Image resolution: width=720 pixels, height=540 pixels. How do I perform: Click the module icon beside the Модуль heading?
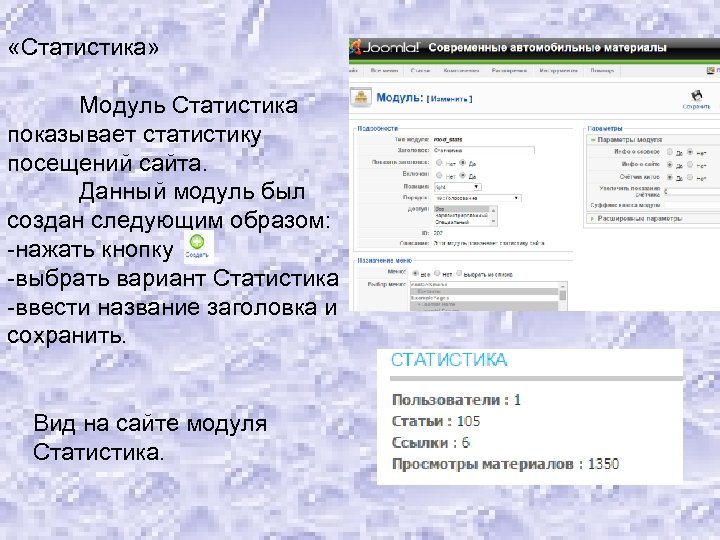(361, 97)
